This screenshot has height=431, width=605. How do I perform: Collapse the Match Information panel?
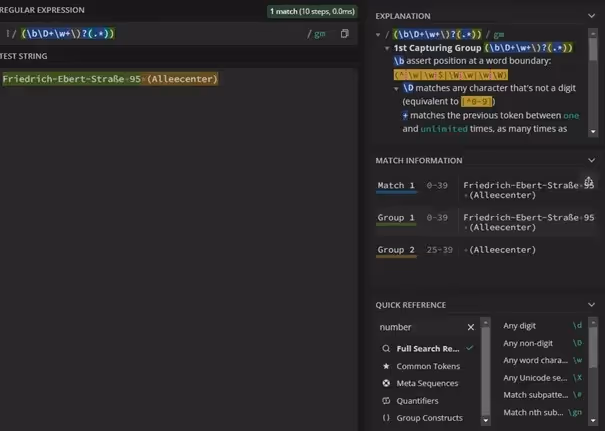pos(591,160)
